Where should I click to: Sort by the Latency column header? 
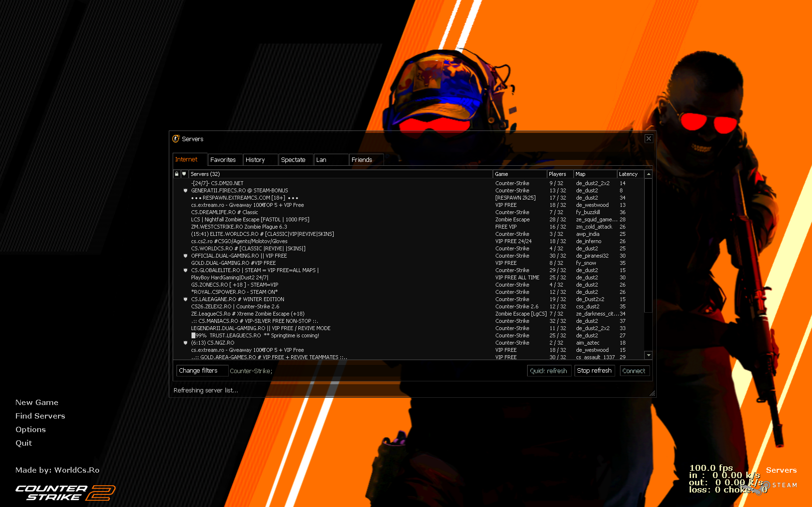[631, 174]
